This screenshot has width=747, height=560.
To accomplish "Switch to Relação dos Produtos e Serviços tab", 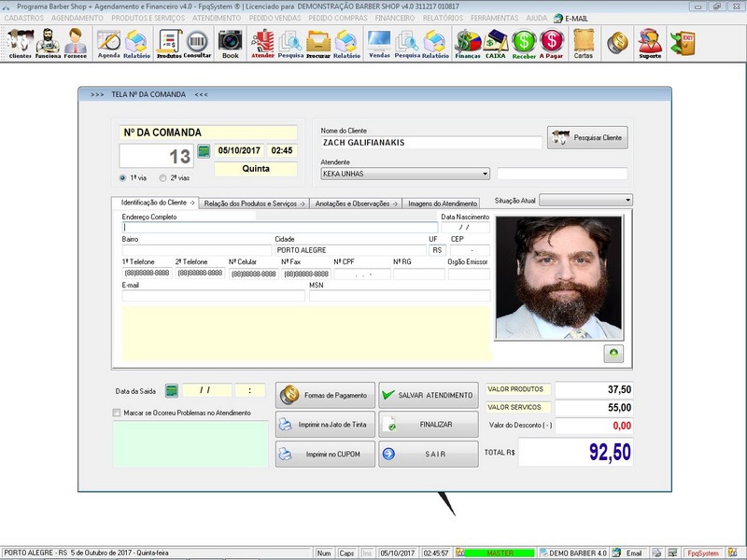I will click(254, 203).
